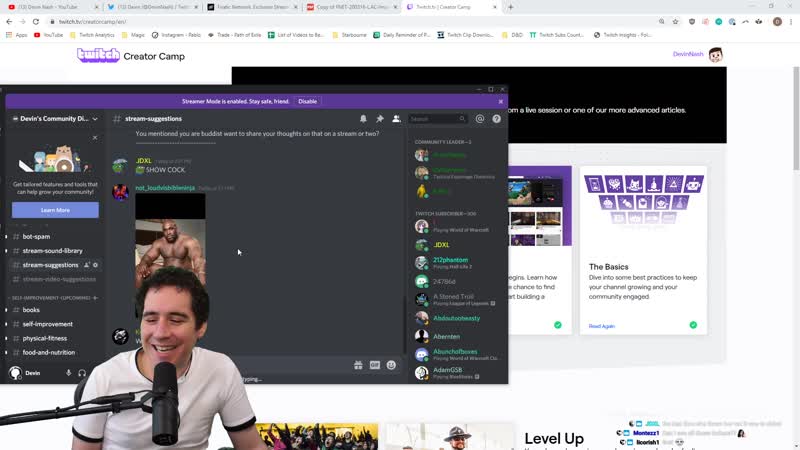Show pinned messages in stream-suggestions
Image resolution: width=800 pixels, height=450 pixels.
point(380,119)
